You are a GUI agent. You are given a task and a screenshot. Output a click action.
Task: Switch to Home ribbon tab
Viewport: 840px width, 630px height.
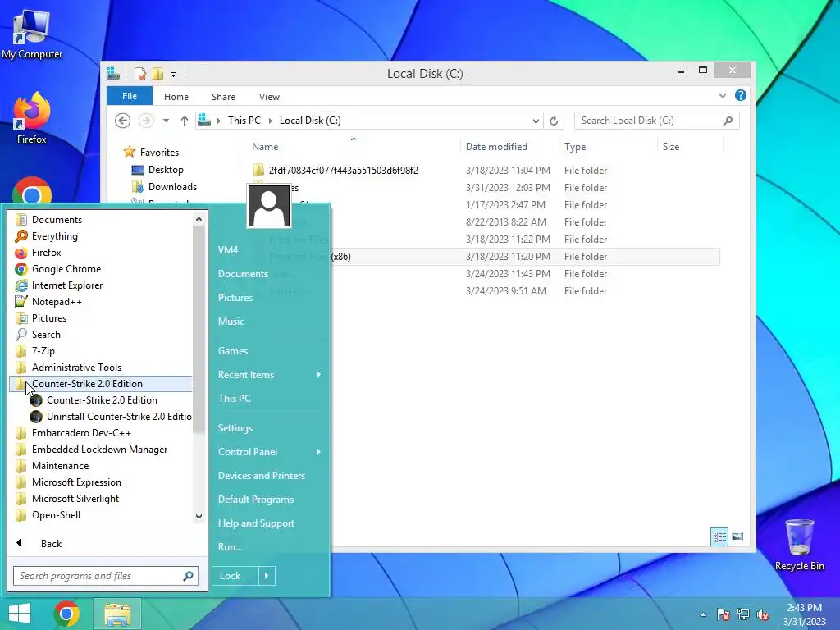click(176, 97)
